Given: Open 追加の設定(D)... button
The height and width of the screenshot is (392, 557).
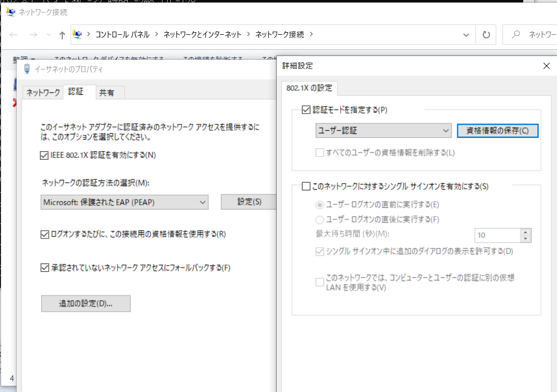Looking at the screenshot, I should 86,304.
